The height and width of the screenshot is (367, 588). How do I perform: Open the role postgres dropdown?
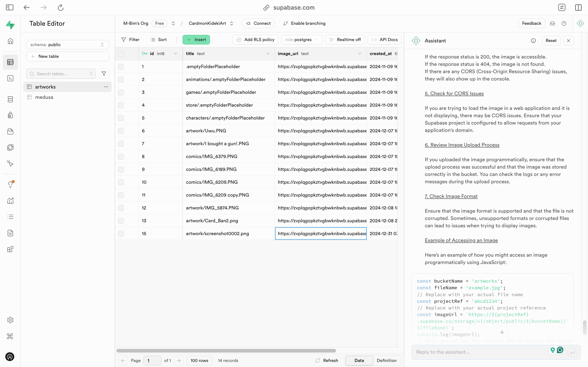[x=301, y=39]
